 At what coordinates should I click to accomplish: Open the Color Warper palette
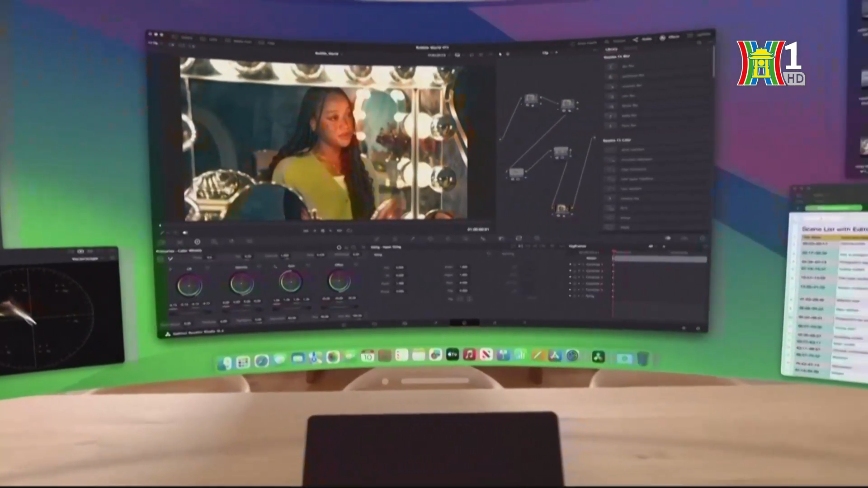(395, 239)
